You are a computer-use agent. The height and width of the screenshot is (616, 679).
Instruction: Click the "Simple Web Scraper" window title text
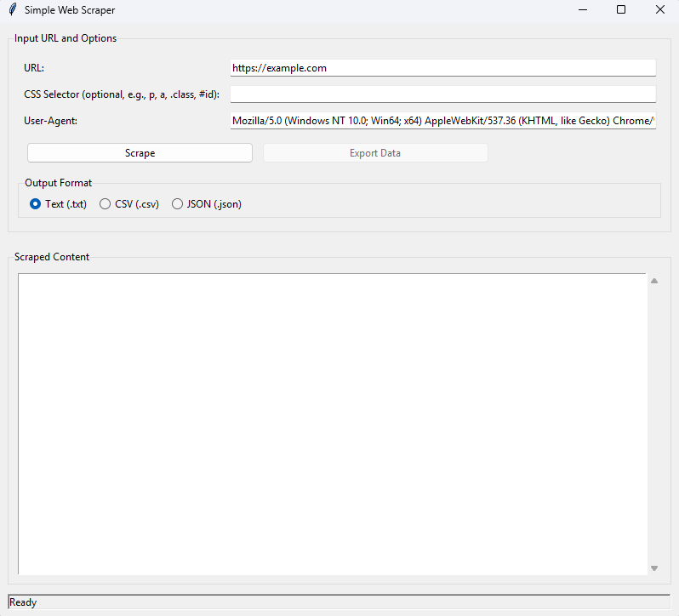pyautogui.click(x=70, y=10)
